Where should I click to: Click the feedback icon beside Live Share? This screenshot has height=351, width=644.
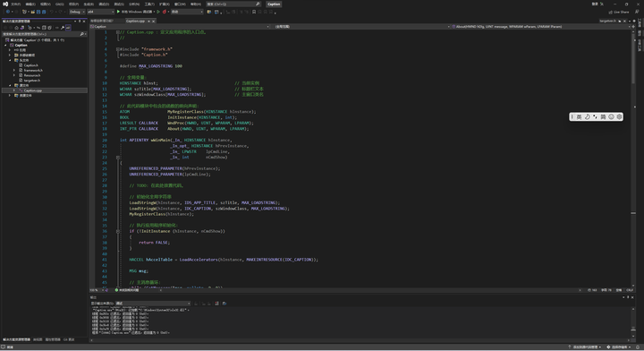(x=637, y=12)
